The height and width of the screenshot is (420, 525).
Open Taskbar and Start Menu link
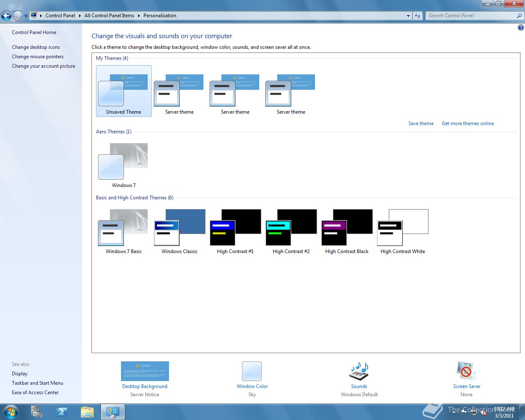pyautogui.click(x=37, y=383)
